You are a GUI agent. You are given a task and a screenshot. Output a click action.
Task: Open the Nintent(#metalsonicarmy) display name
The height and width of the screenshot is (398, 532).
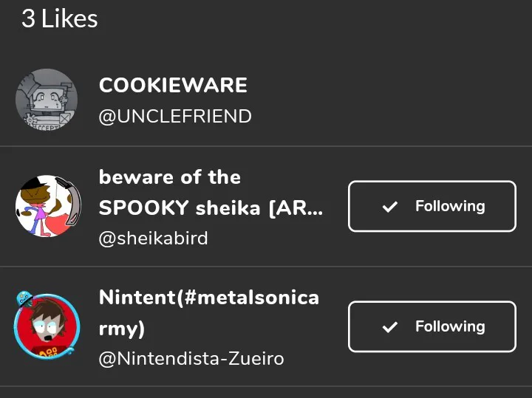(209, 298)
